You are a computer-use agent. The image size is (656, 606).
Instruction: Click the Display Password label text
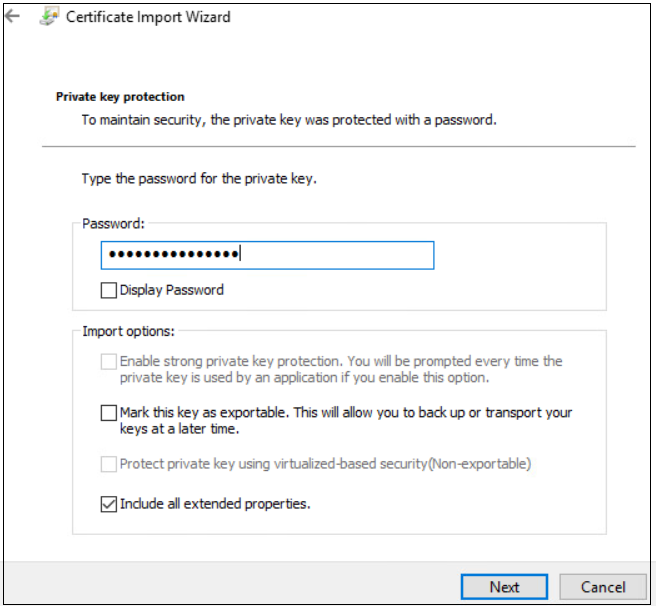tap(172, 290)
